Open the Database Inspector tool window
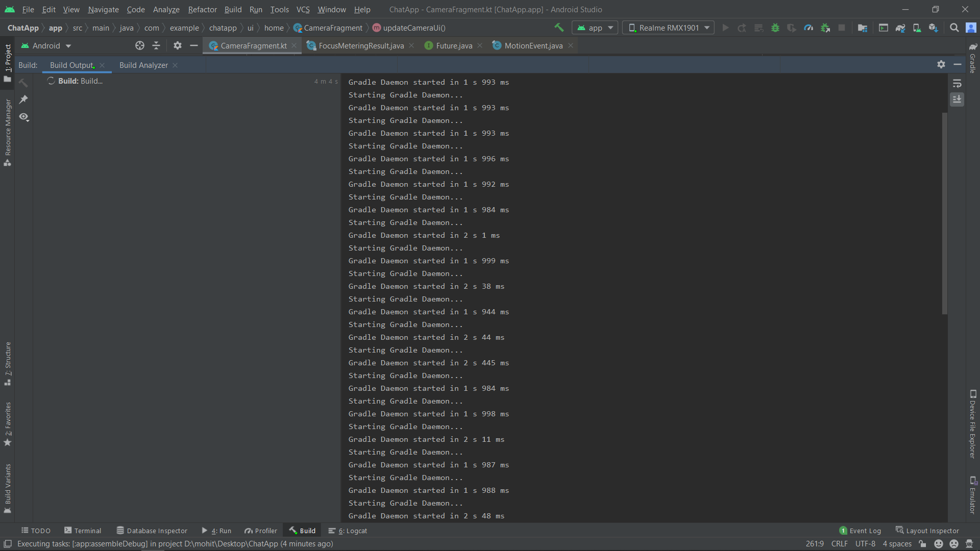 [x=152, y=531]
